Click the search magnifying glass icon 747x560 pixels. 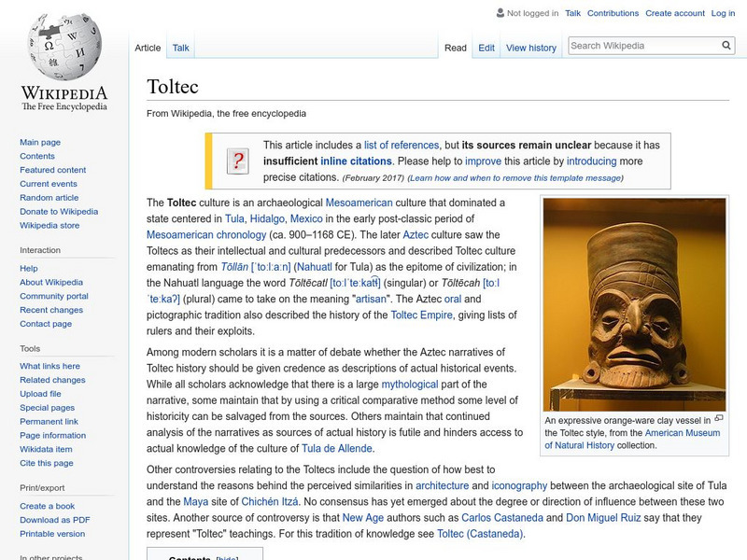pyautogui.click(x=726, y=43)
